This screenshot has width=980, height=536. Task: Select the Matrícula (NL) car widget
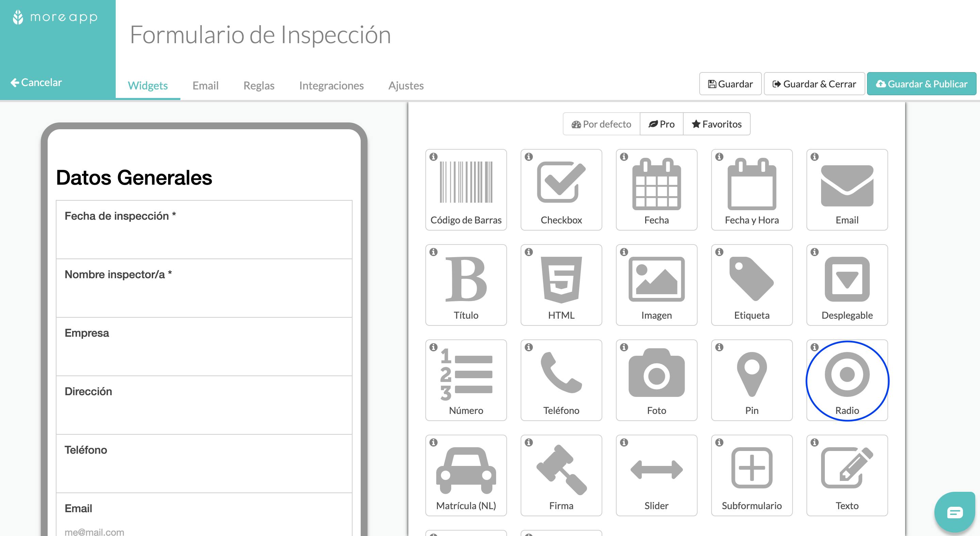466,475
